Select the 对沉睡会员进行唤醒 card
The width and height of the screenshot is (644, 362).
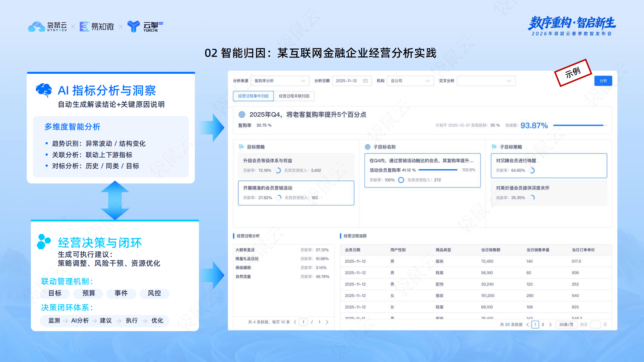click(549, 166)
